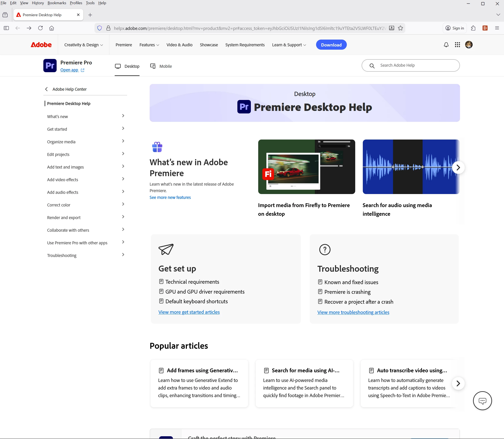504x439 pixels.
Task: Close the Premiere Desktop Help tab
Action: point(78,15)
